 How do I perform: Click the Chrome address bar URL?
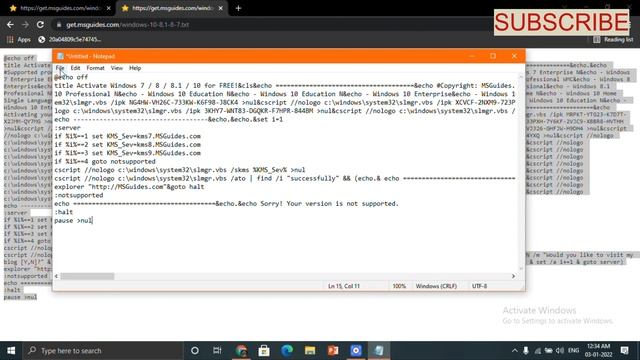(x=127, y=24)
